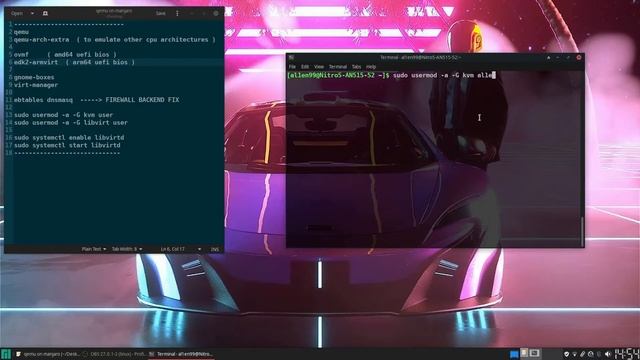This screenshot has height=360, width=640.
Task: Open the Wi-Fi network tray icon
Action: click(574, 354)
